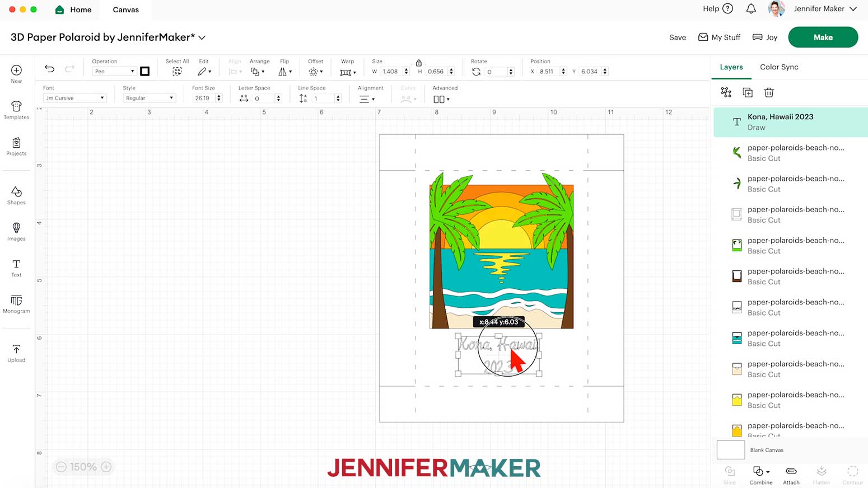Click the Position X field

(548, 72)
